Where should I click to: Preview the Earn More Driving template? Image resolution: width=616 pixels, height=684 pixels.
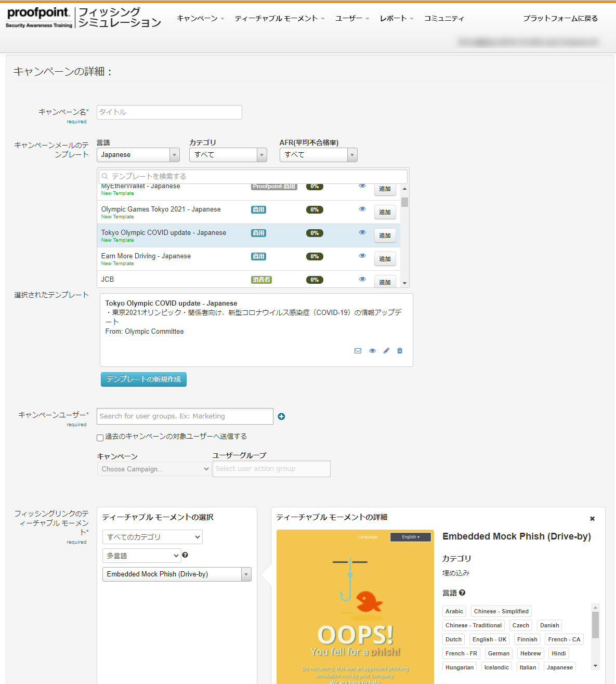[362, 256]
